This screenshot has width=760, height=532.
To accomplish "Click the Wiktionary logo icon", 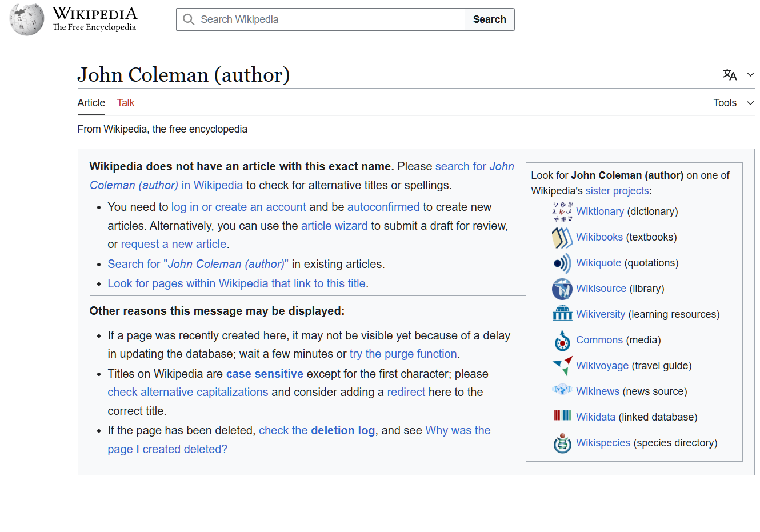I will click(562, 211).
